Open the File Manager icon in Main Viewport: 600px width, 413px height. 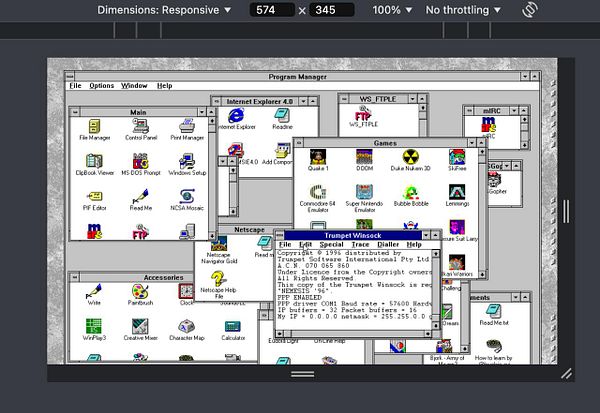tap(95, 129)
